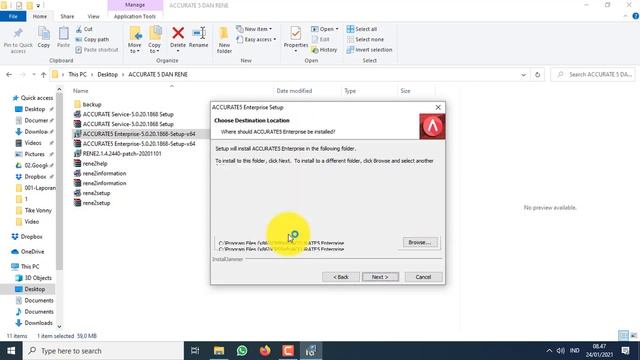Open This PC in navigation pane
The width and height of the screenshot is (640, 360).
tap(26, 267)
